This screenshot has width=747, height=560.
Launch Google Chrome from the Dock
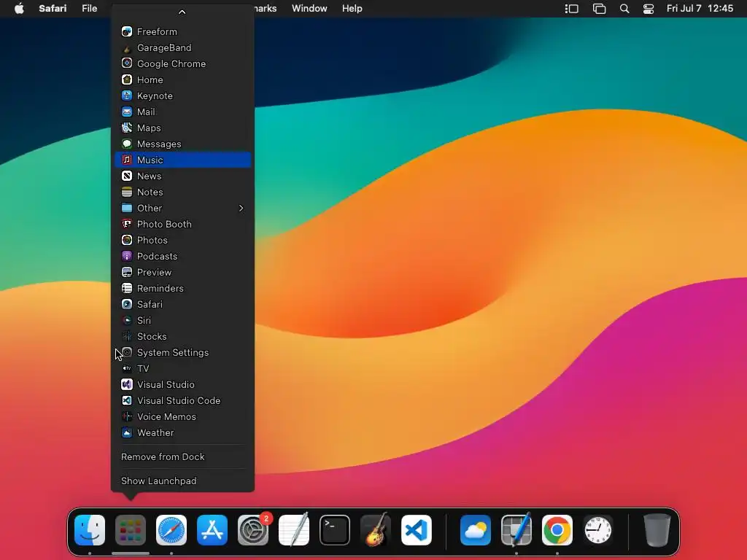click(x=557, y=530)
